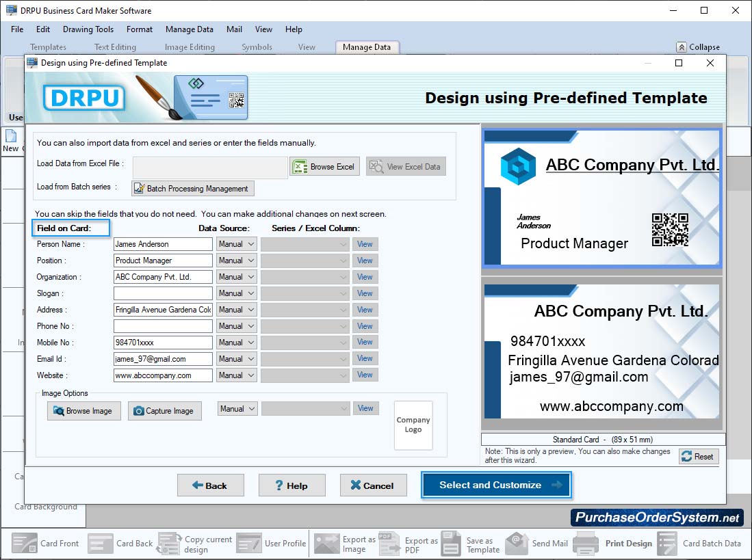The height and width of the screenshot is (560, 752).
Task: Click Export as Image icon
Action: [x=326, y=543]
